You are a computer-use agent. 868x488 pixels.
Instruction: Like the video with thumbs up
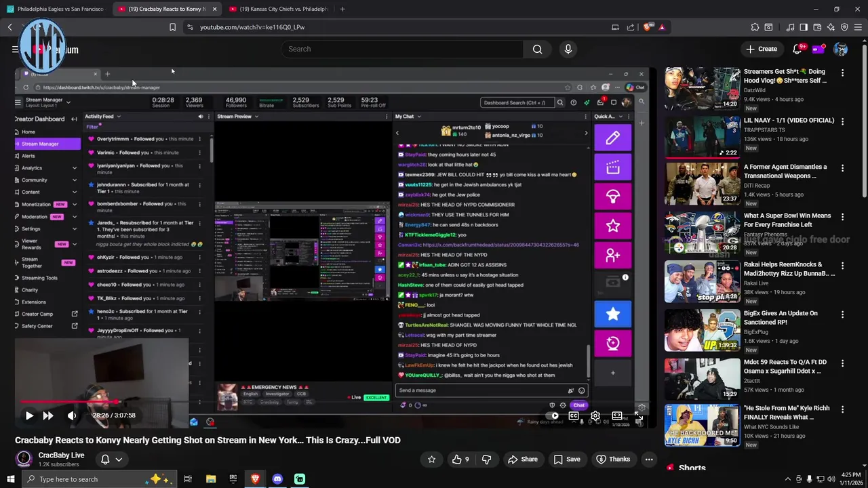point(461,459)
